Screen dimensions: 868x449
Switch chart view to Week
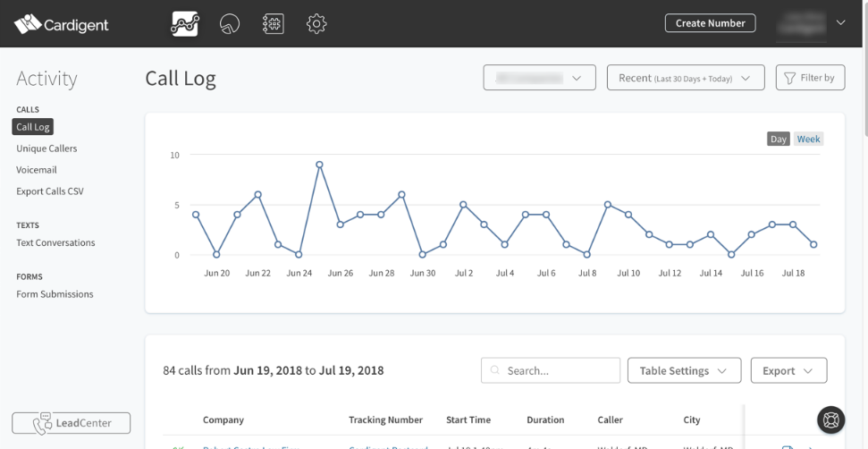coord(808,139)
